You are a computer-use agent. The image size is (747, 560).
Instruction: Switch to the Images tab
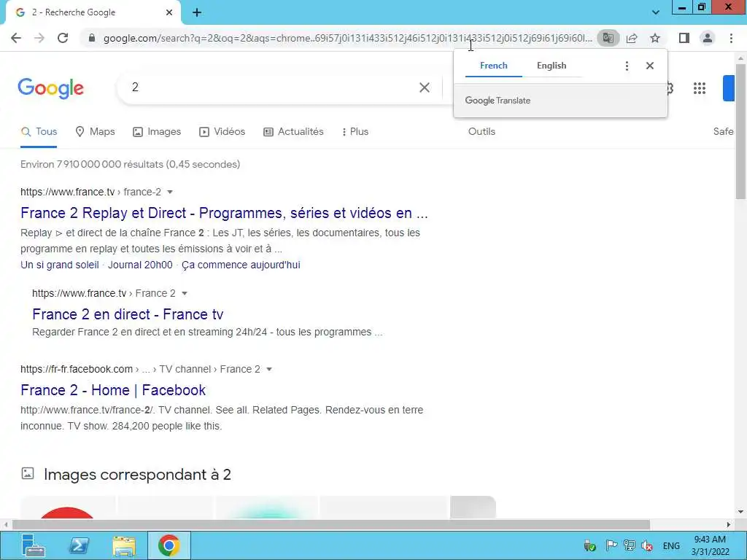tap(157, 132)
